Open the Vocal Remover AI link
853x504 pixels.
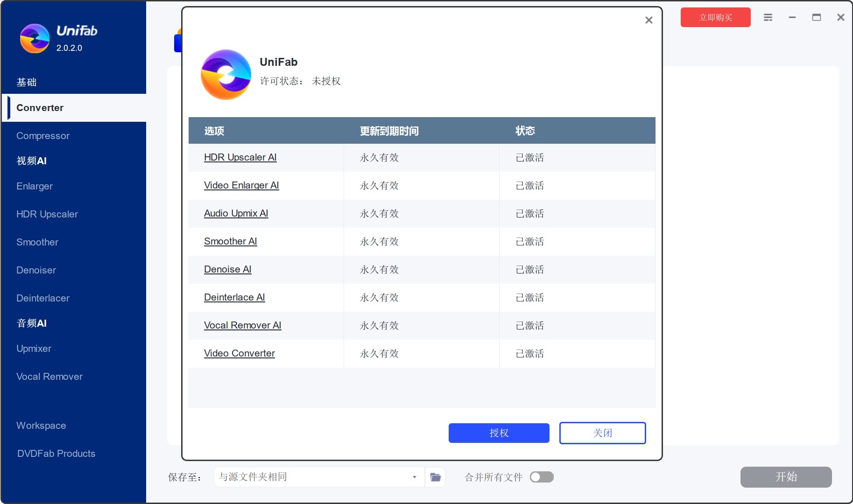(242, 325)
